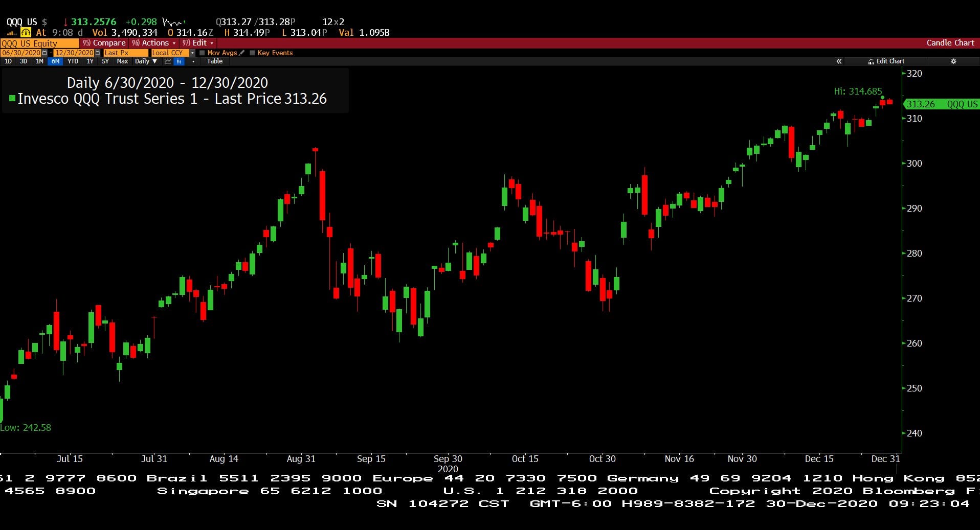Enable the Key Events checkbox
The image size is (980, 530).
click(x=252, y=53)
